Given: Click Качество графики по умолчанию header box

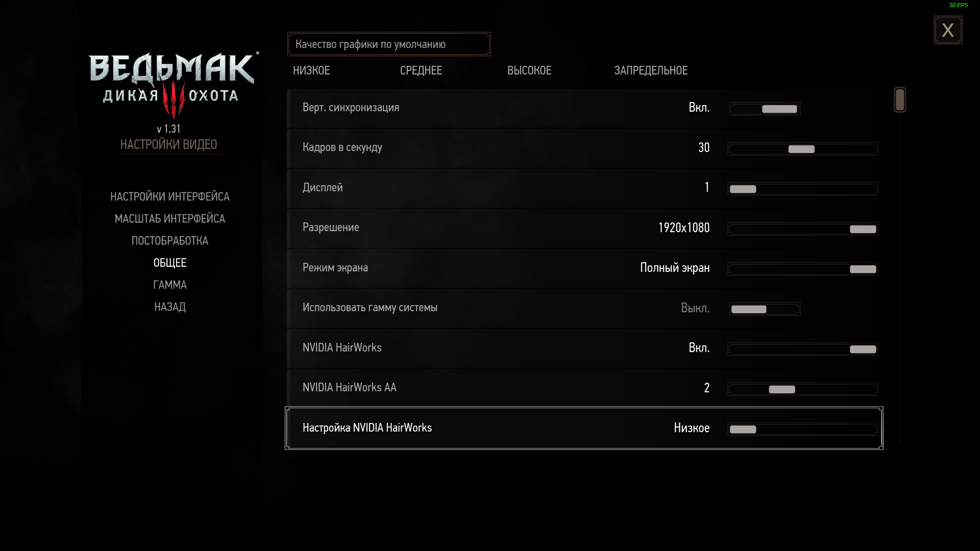Looking at the screenshot, I should [389, 44].
